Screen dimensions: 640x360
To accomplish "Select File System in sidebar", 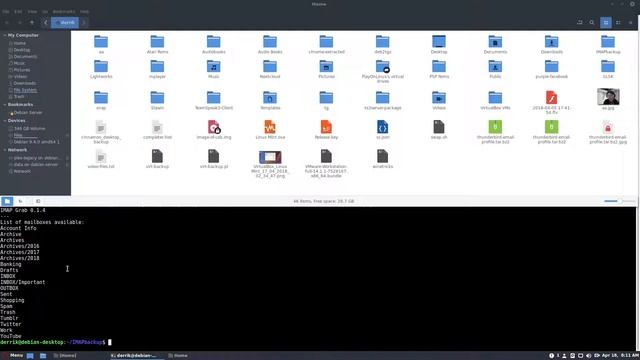I will pyautogui.click(x=25, y=90).
